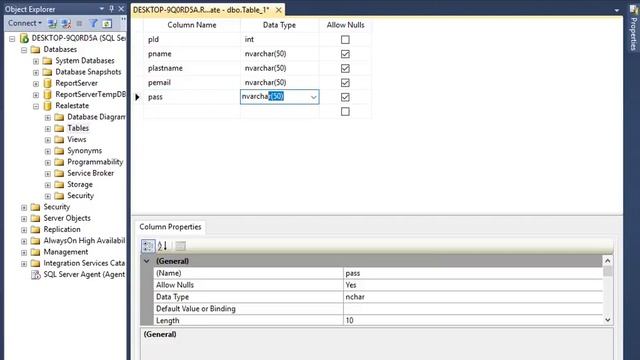Select AlwaysOn High Availability node

tap(84, 240)
